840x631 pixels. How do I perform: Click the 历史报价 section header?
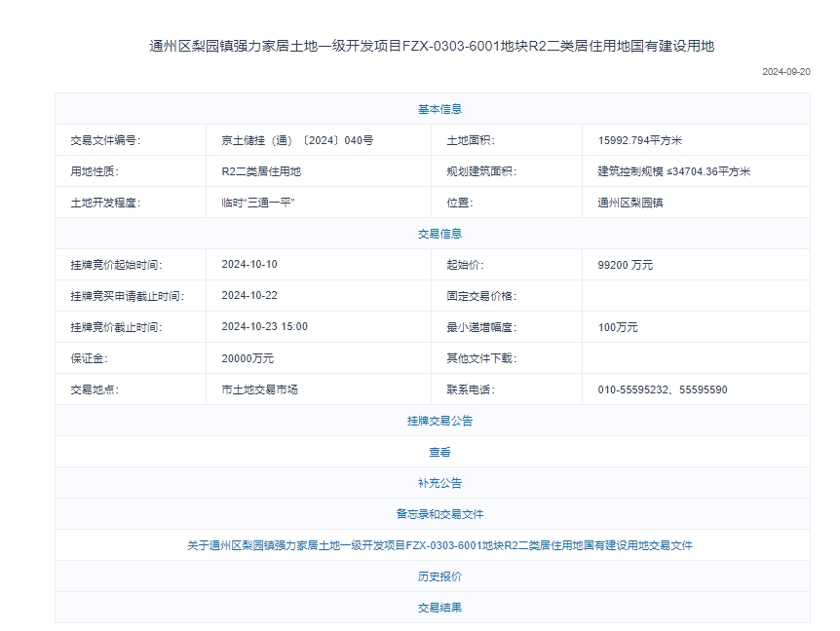click(x=439, y=576)
